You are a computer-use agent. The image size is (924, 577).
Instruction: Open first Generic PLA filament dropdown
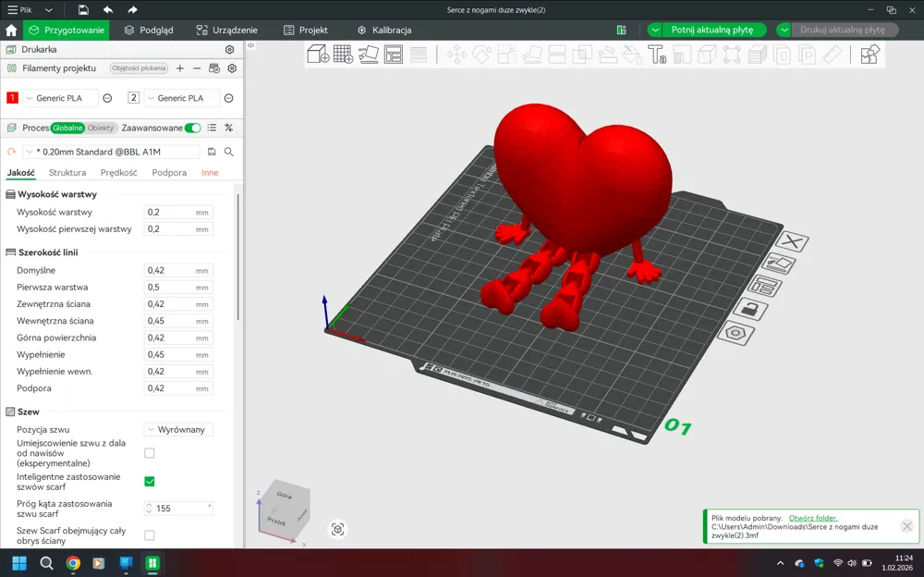coord(60,99)
